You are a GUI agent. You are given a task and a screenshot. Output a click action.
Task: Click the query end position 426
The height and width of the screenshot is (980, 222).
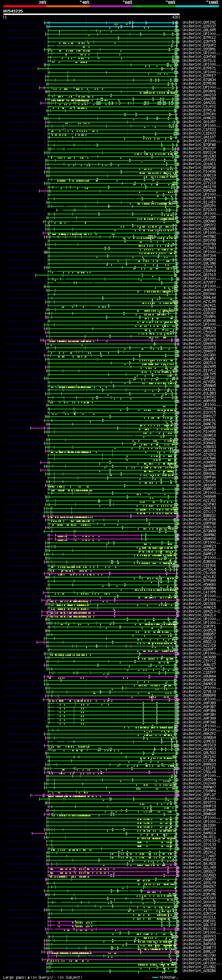pyautogui.click(x=175, y=17)
